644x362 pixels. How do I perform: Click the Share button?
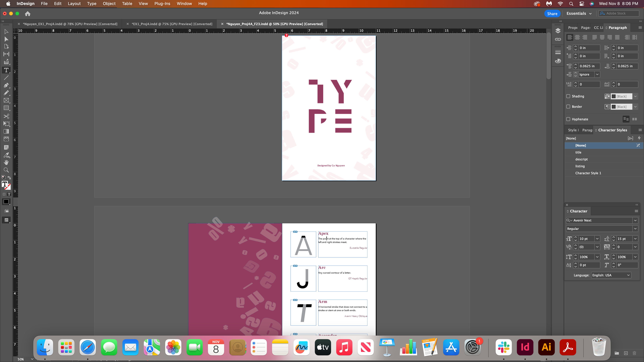(552, 13)
